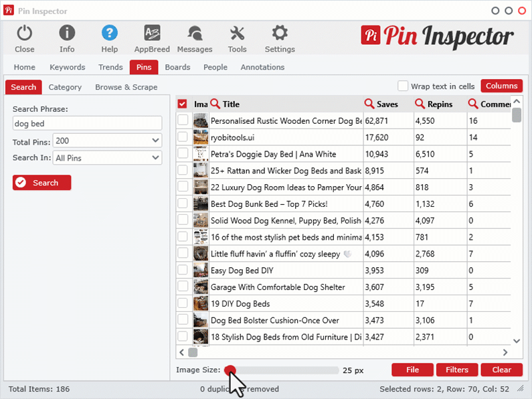Switch to the Keywords tab
Viewport: 532px width, 399px height.
click(67, 67)
